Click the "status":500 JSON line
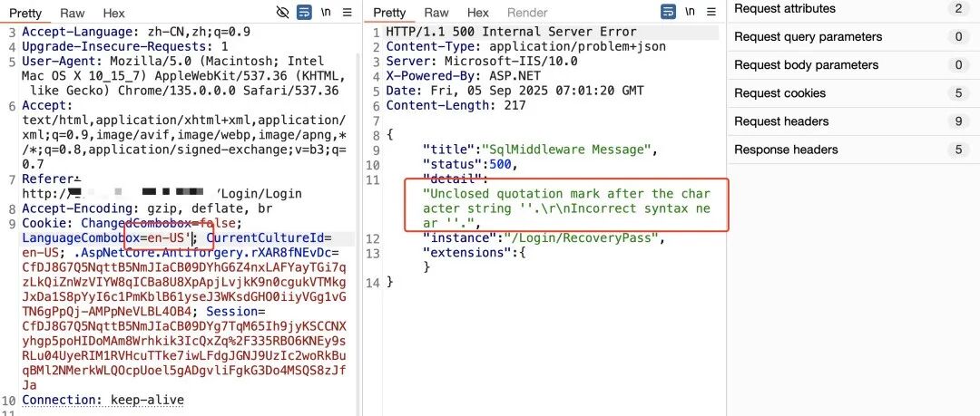 (471, 164)
